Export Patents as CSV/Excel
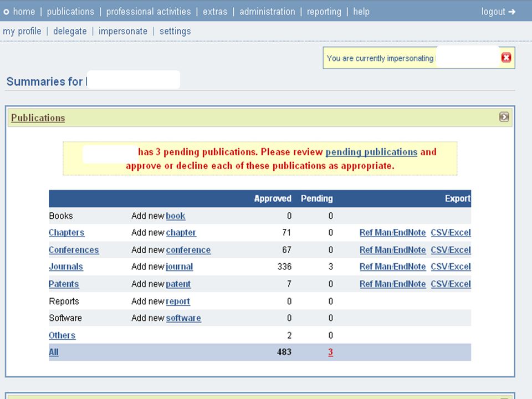This screenshot has width=532, height=399. point(451,284)
